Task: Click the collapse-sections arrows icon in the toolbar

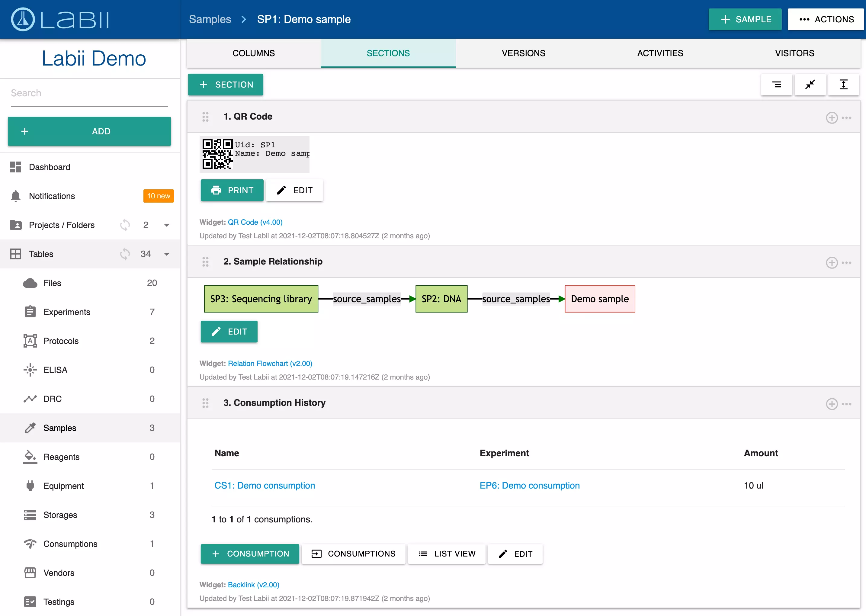Action: coord(810,85)
